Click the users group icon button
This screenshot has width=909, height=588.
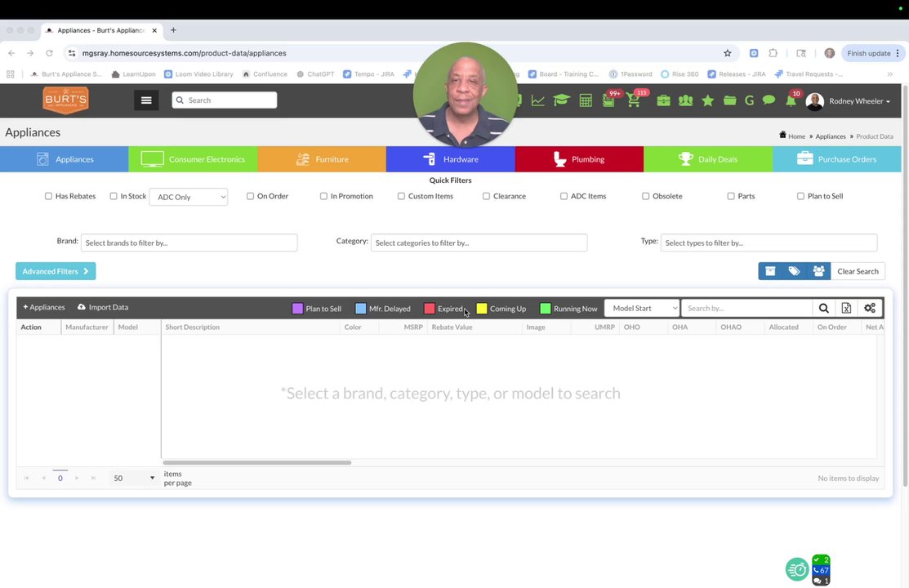coord(818,271)
